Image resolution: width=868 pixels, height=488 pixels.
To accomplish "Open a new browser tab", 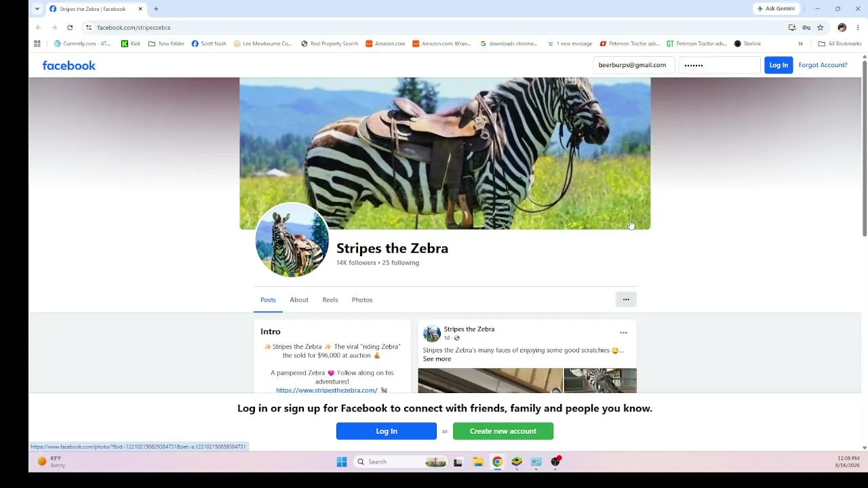I will (156, 9).
